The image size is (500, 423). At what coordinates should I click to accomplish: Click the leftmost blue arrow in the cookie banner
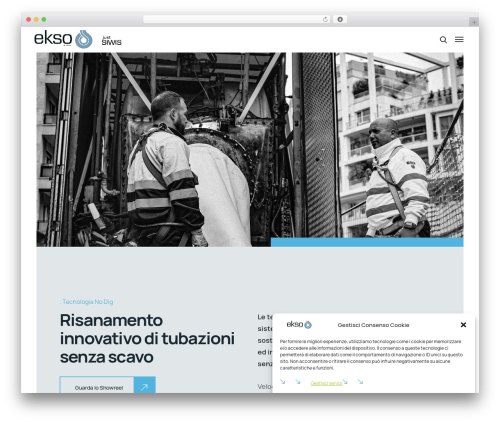(x=282, y=382)
